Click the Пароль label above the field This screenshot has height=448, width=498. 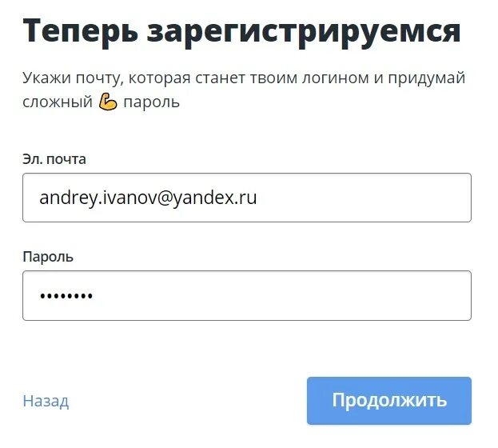[x=48, y=257]
